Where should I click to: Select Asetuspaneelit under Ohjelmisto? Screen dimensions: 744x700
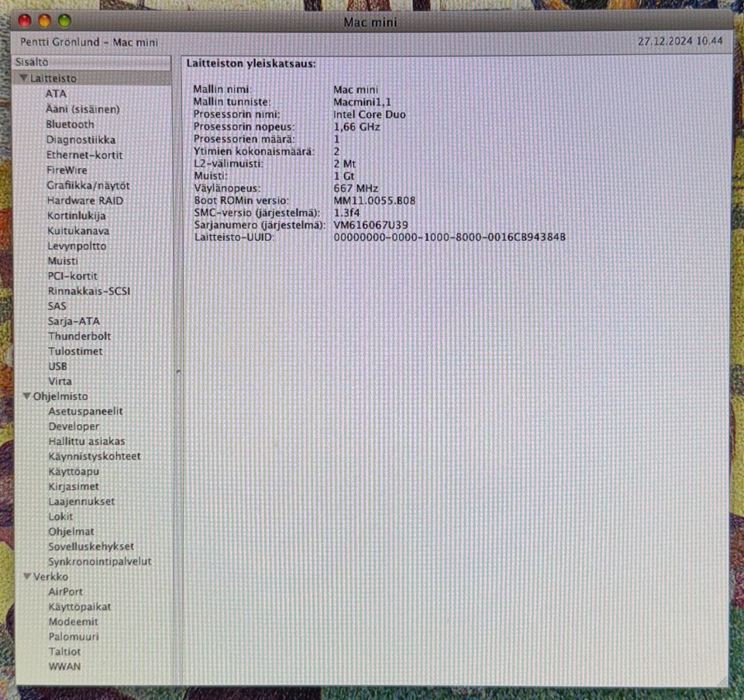coord(85,412)
